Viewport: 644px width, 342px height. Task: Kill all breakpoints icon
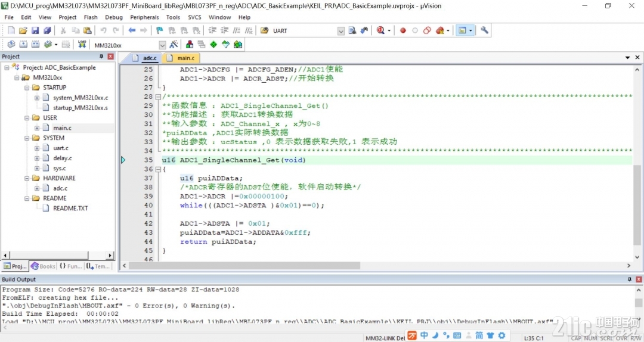coord(440,30)
